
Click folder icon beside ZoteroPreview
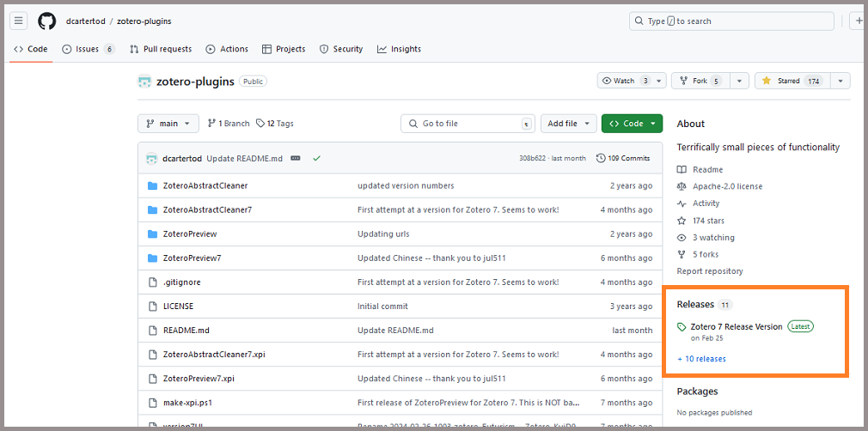[x=153, y=234]
